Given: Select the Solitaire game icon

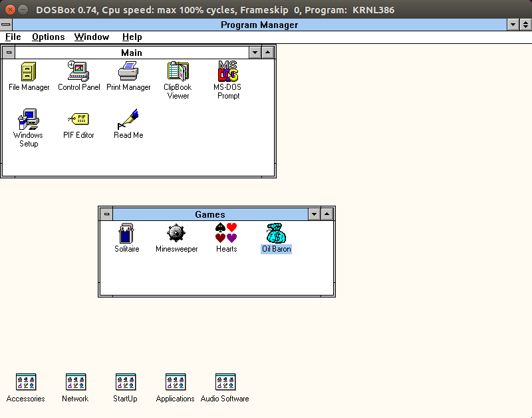Looking at the screenshot, I should tap(126, 233).
